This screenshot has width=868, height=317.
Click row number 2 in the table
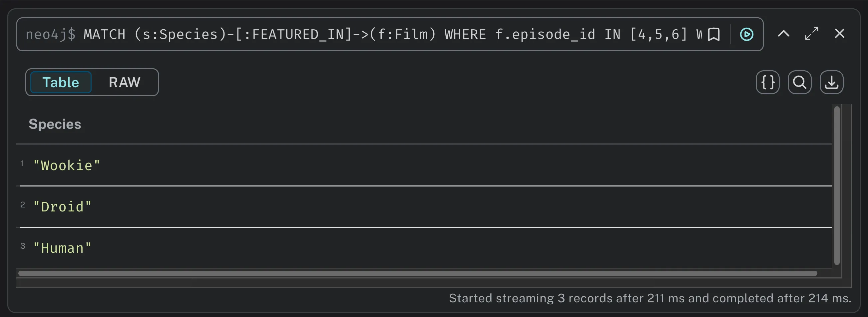tap(23, 205)
